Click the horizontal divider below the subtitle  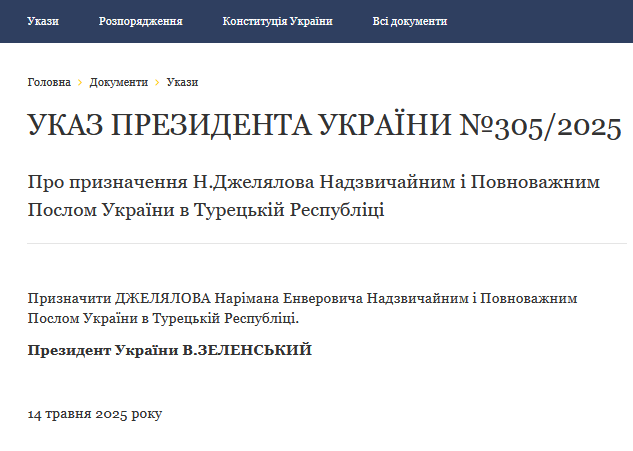[326, 243]
